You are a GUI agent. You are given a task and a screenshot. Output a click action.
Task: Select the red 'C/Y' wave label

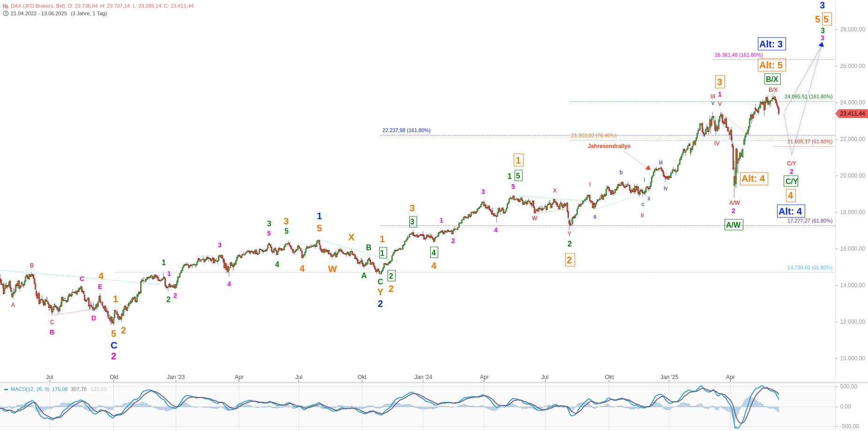coord(792,163)
